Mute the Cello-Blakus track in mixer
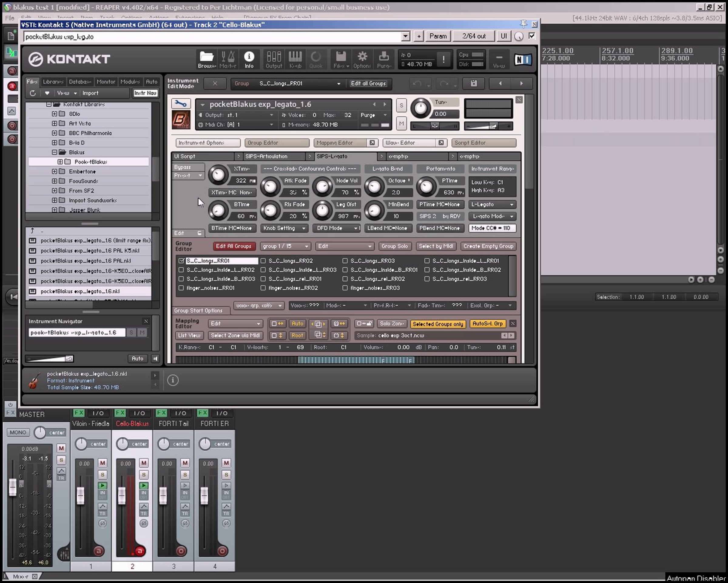 point(144,463)
